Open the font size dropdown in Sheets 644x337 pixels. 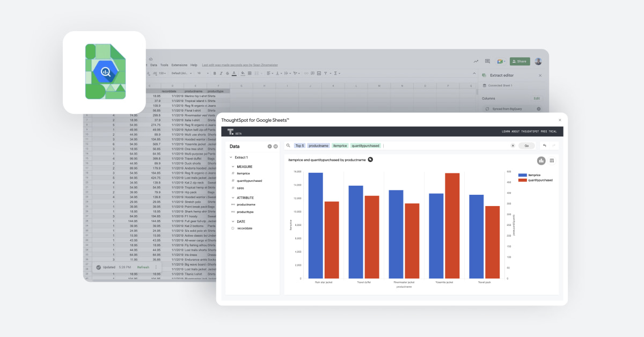(x=202, y=73)
